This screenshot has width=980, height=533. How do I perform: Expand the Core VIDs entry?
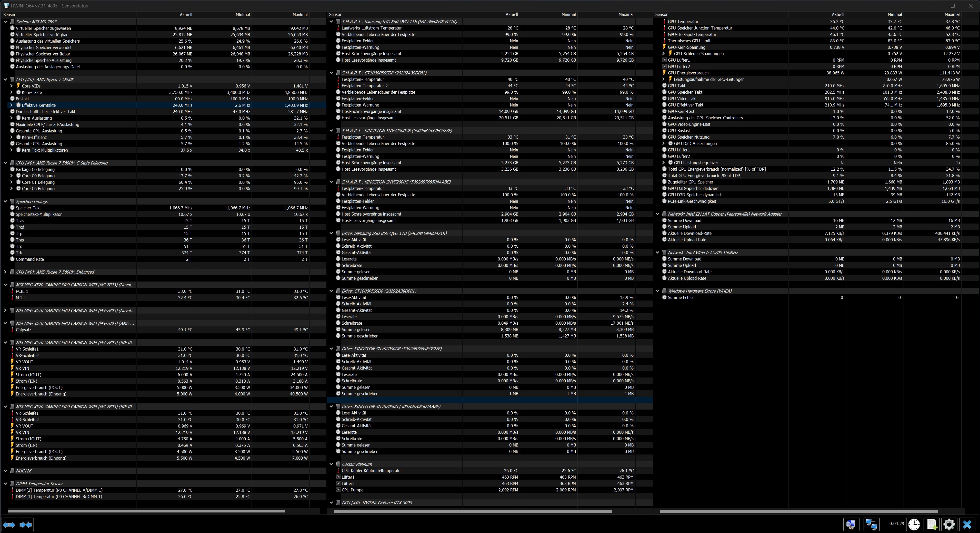pos(12,86)
